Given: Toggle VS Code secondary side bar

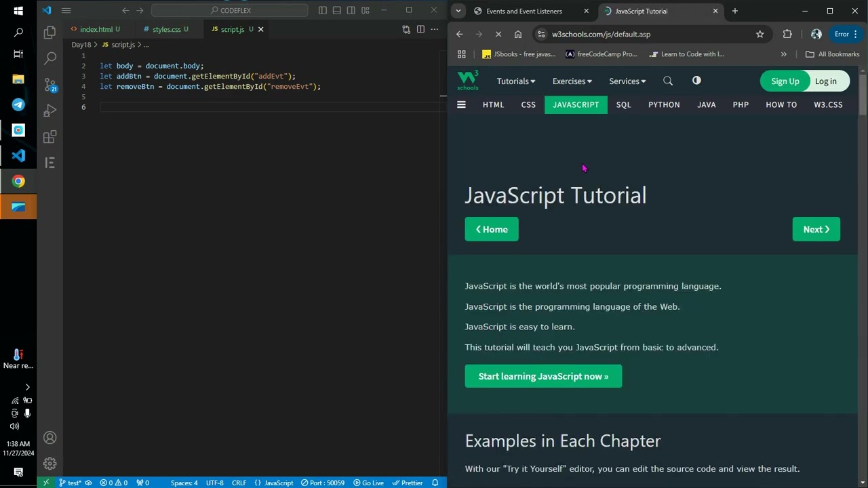Looking at the screenshot, I should [351, 10].
